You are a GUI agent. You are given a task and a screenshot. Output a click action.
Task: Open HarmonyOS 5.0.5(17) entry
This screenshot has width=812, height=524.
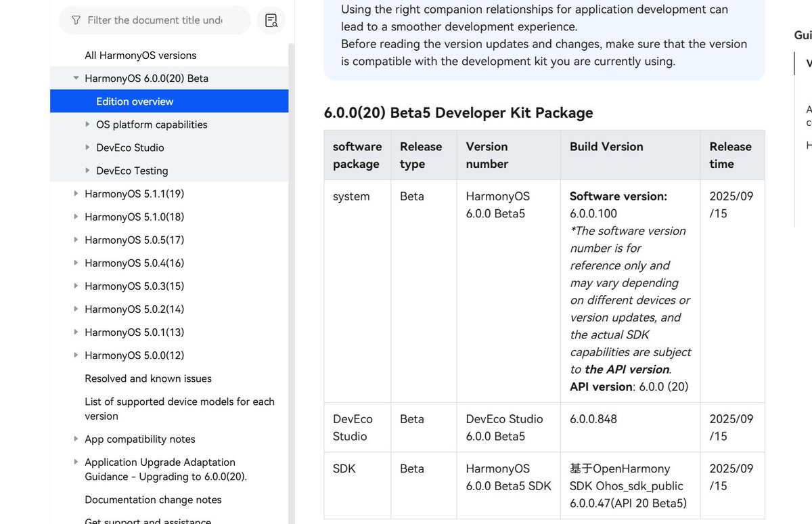click(135, 240)
